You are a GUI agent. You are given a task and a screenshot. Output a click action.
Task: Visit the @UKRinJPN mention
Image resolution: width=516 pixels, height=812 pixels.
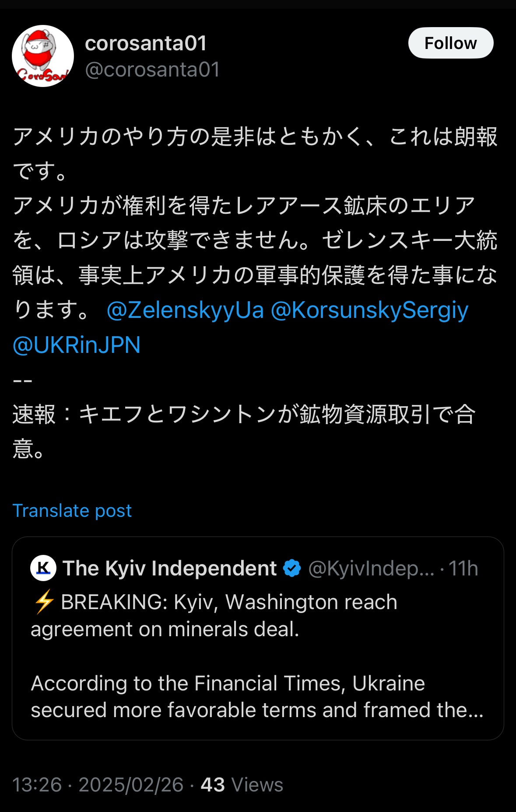(77, 345)
